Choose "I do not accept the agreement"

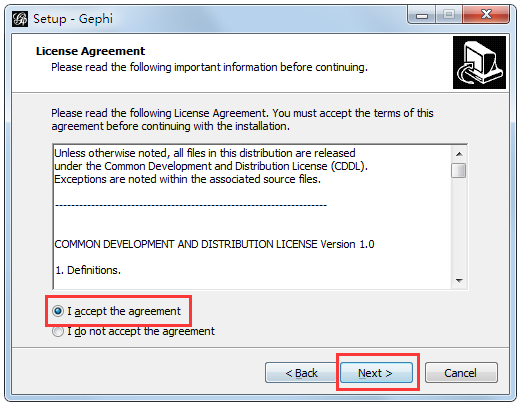(x=58, y=331)
